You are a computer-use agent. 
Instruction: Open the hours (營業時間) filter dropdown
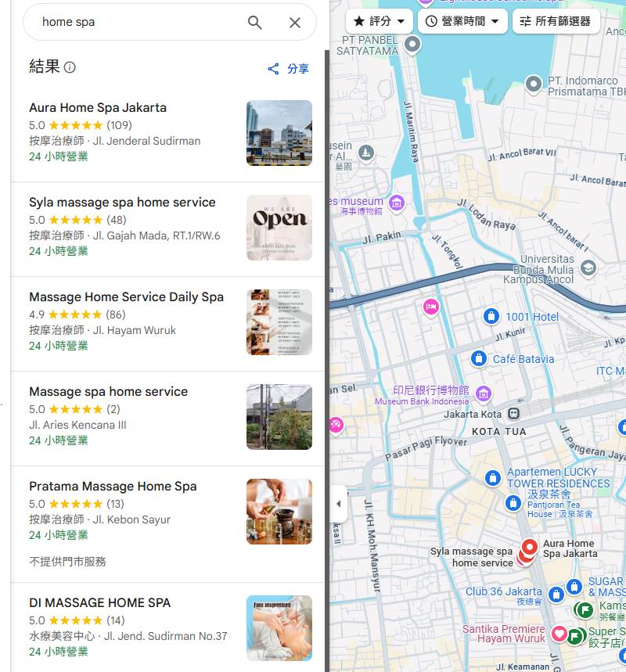pos(462,21)
